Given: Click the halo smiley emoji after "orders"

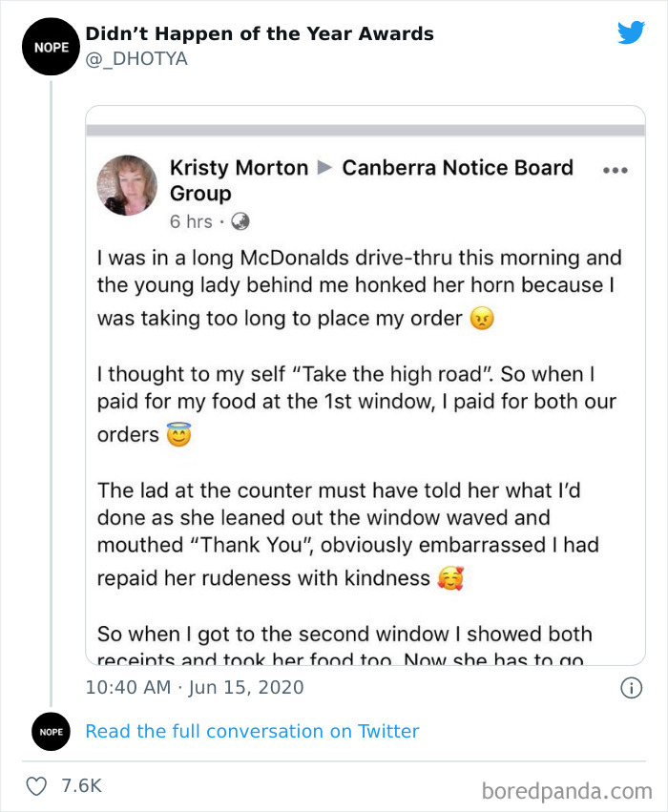Looking at the screenshot, I should click(179, 436).
